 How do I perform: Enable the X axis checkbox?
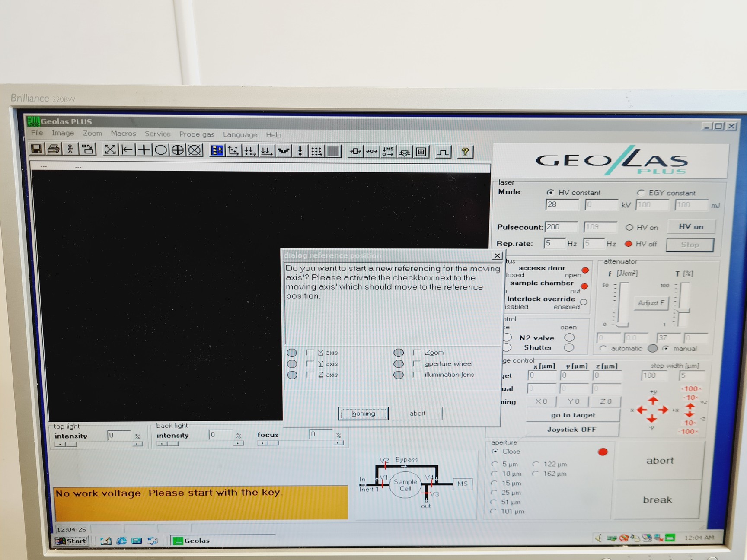tap(310, 353)
